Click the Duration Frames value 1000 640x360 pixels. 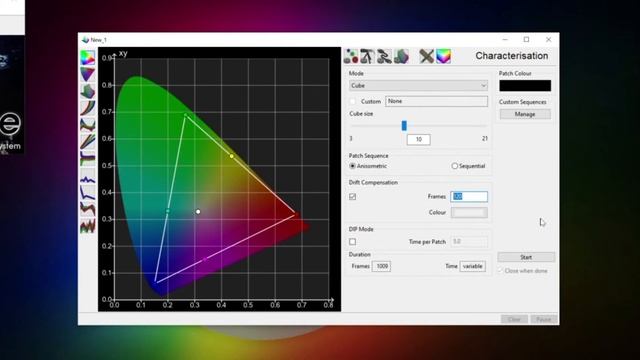coord(381,266)
